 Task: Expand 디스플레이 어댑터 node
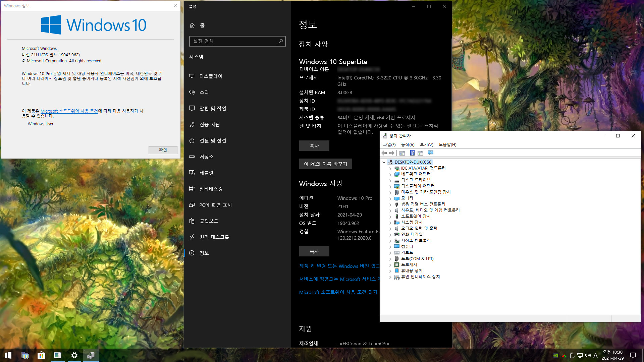coord(390,187)
